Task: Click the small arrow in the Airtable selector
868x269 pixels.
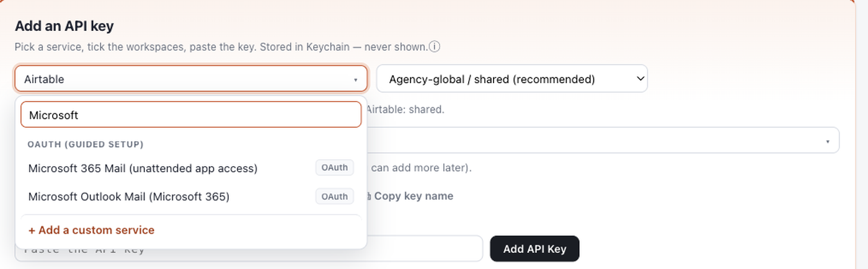Action: click(x=355, y=80)
